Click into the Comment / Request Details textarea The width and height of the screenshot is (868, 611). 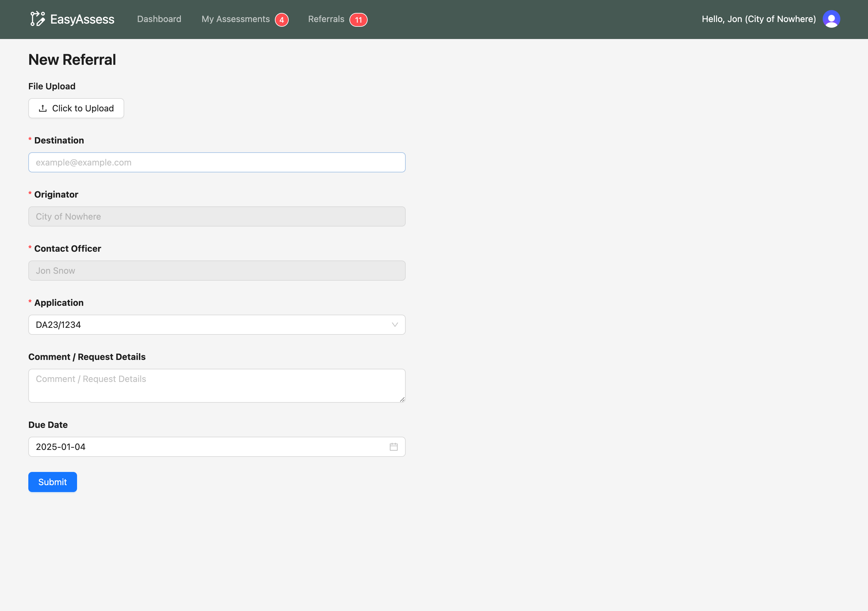[217, 386]
